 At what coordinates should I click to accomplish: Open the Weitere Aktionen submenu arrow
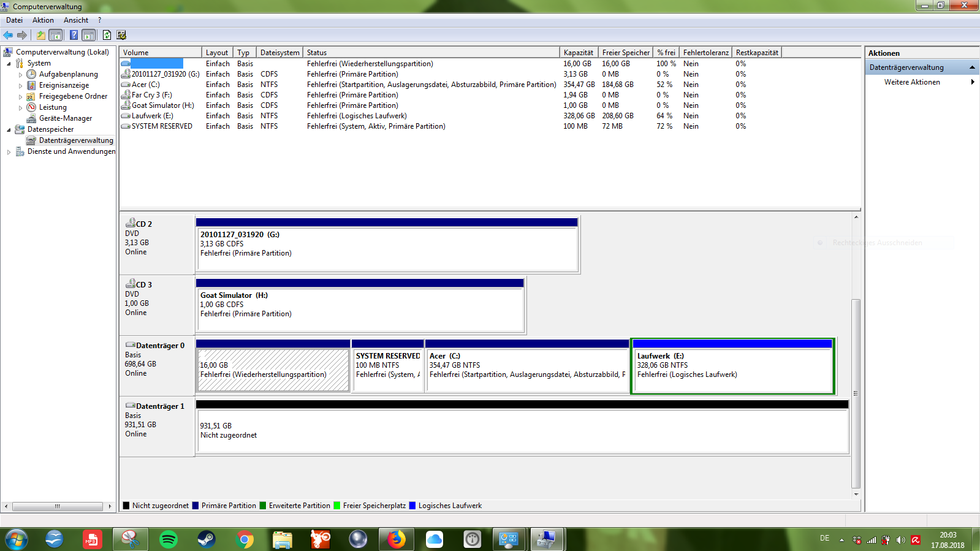[x=973, y=82]
